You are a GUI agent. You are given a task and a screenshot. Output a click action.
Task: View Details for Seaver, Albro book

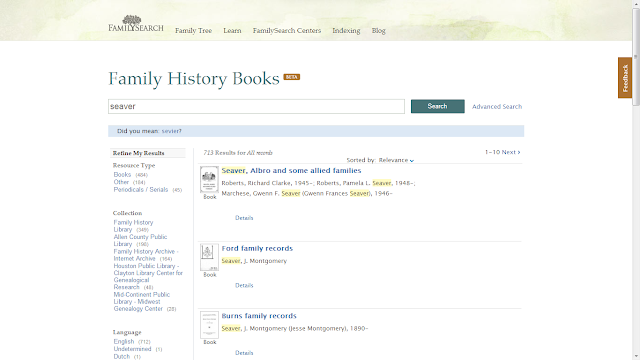[x=244, y=218]
